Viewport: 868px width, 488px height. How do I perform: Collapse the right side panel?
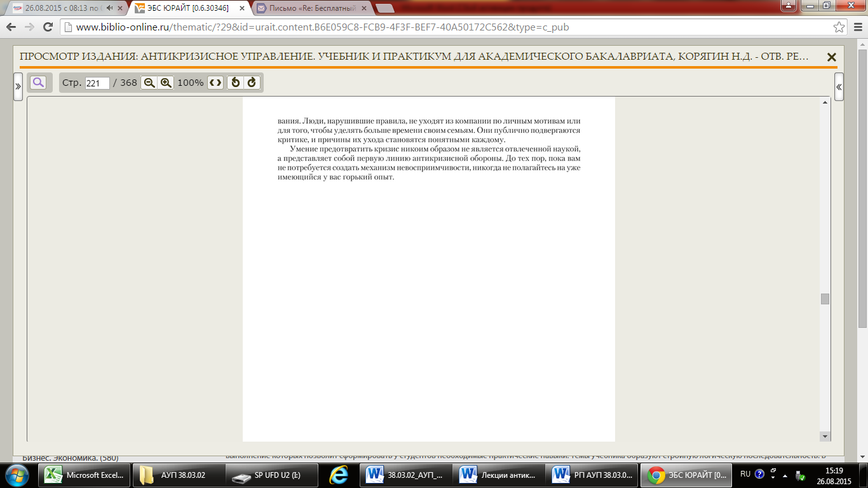[839, 86]
